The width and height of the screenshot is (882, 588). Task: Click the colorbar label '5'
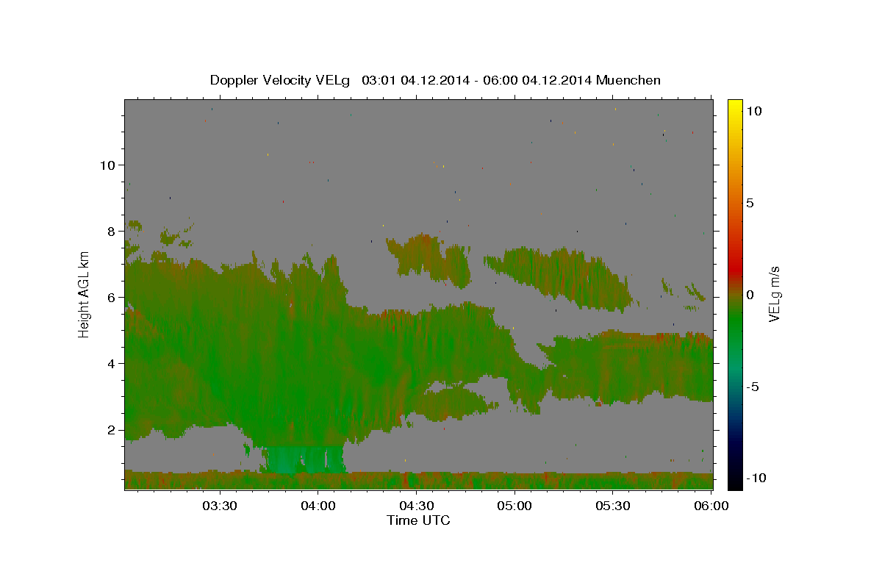pos(750,203)
